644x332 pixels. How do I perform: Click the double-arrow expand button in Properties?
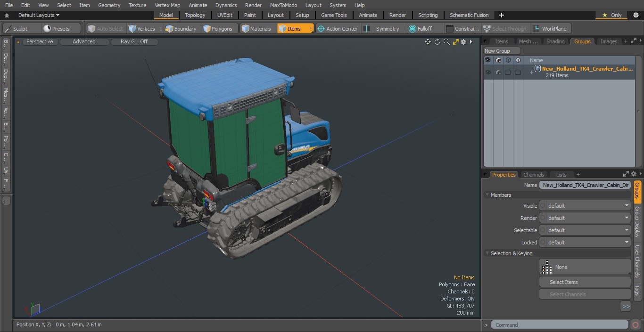(626, 307)
